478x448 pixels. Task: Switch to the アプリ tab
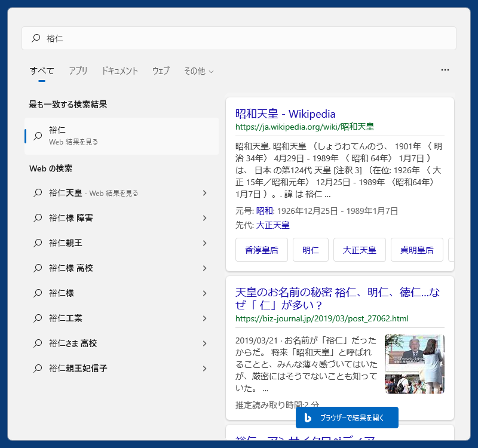click(78, 71)
